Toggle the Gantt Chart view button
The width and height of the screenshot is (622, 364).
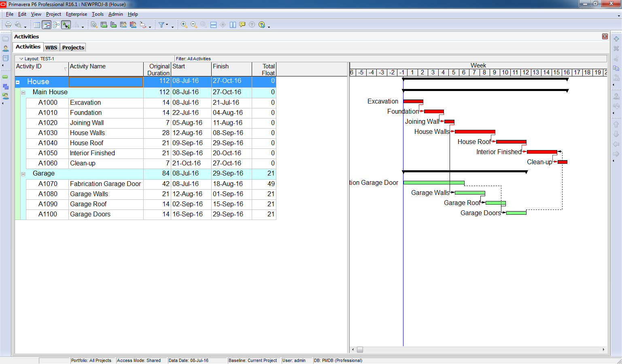coord(47,25)
